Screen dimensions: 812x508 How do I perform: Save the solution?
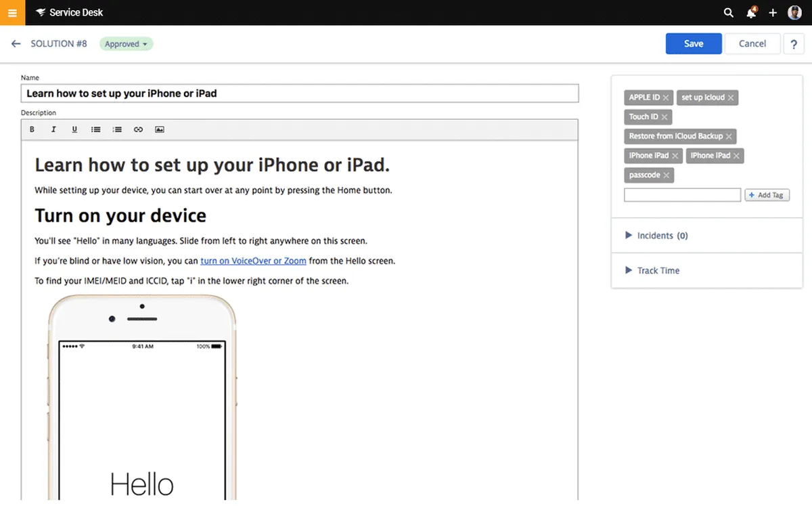click(694, 43)
